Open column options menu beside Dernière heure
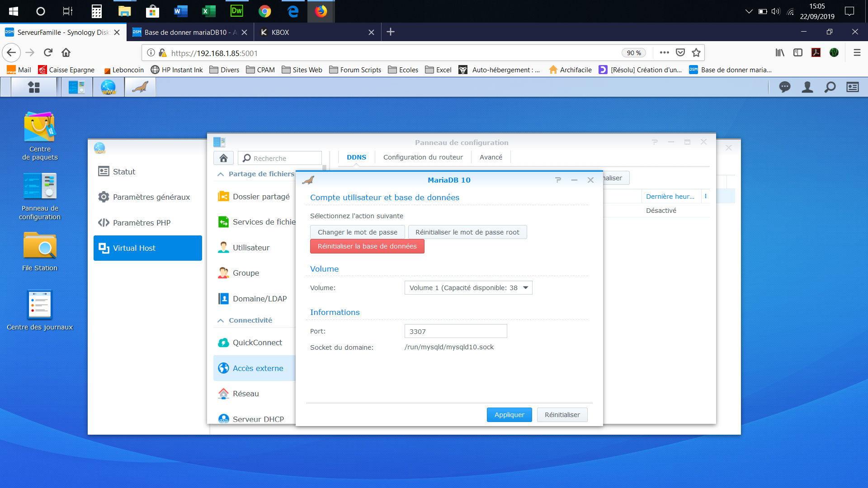 pos(706,197)
